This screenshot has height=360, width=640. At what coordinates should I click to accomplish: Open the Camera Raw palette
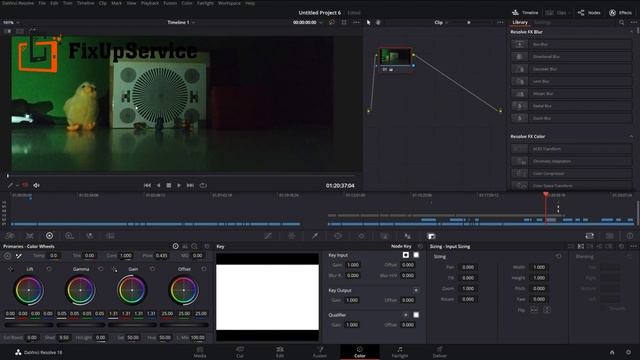pos(10,236)
